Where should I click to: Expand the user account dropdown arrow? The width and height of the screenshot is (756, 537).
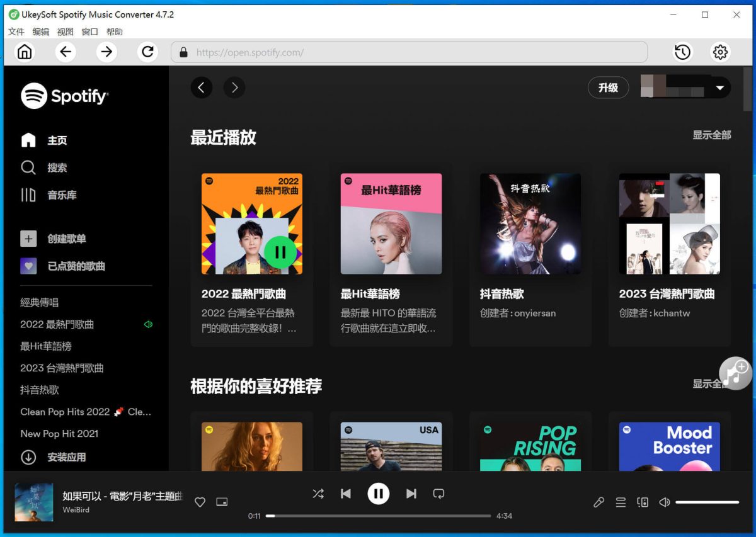point(719,88)
